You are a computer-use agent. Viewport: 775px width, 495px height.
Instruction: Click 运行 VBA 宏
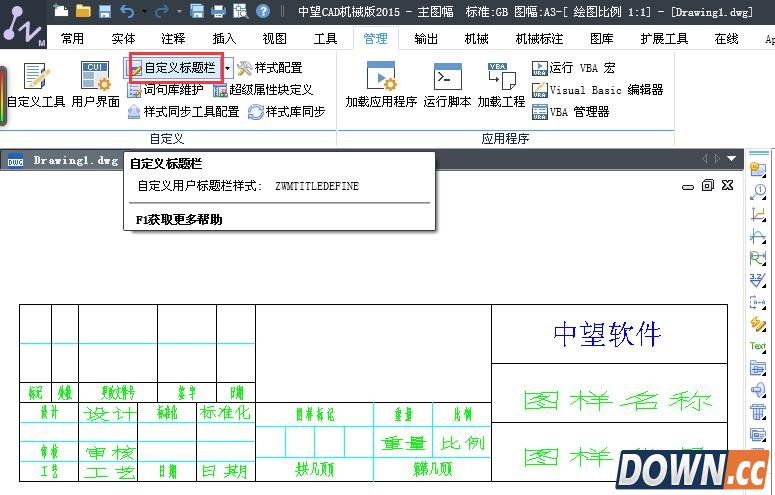[x=574, y=68]
